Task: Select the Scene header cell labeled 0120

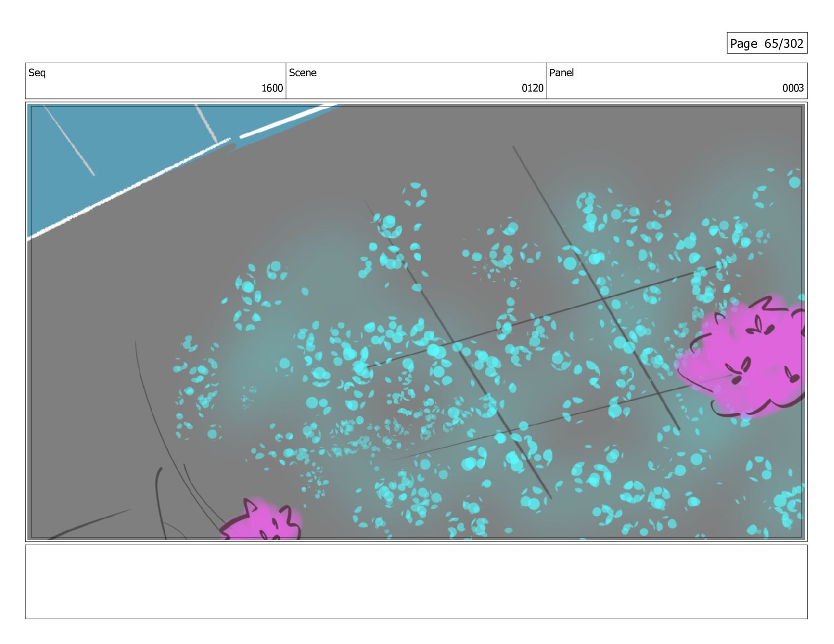Action: 416,80
